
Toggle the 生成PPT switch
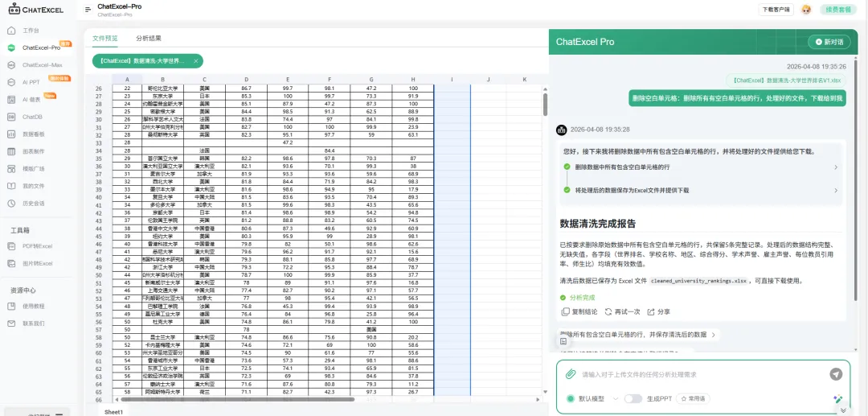tap(633, 399)
